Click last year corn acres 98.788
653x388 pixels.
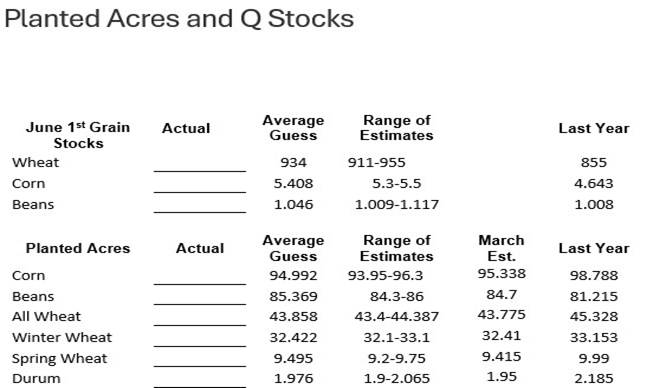pos(594,275)
